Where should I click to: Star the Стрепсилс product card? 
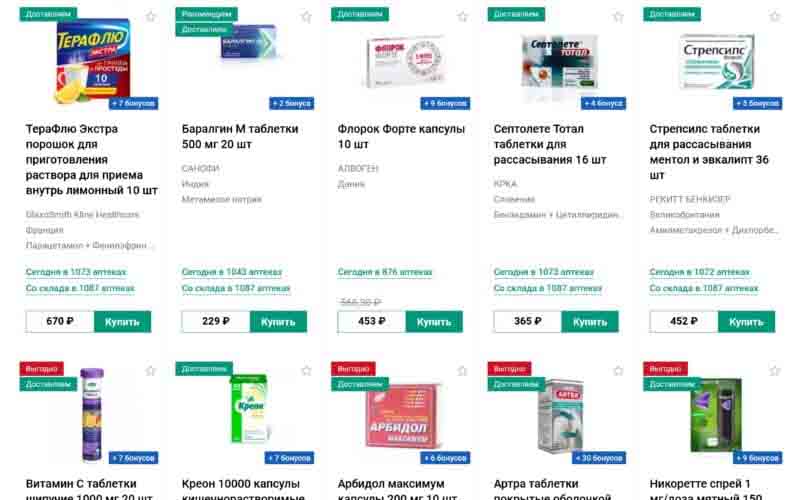774,16
